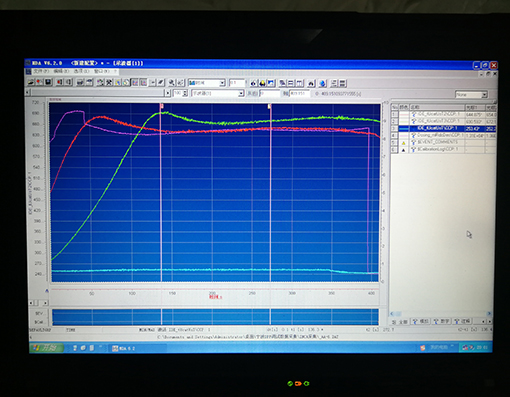This screenshot has width=510, height=397.
Task: Click the crossed-tools settings toolbar icon
Action: (x=109, y=82)
